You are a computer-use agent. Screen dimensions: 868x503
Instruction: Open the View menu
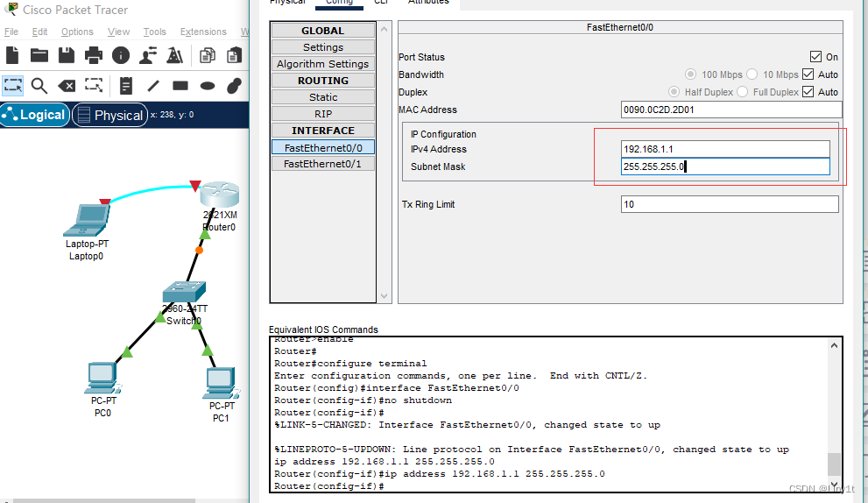tap(118, 32)
